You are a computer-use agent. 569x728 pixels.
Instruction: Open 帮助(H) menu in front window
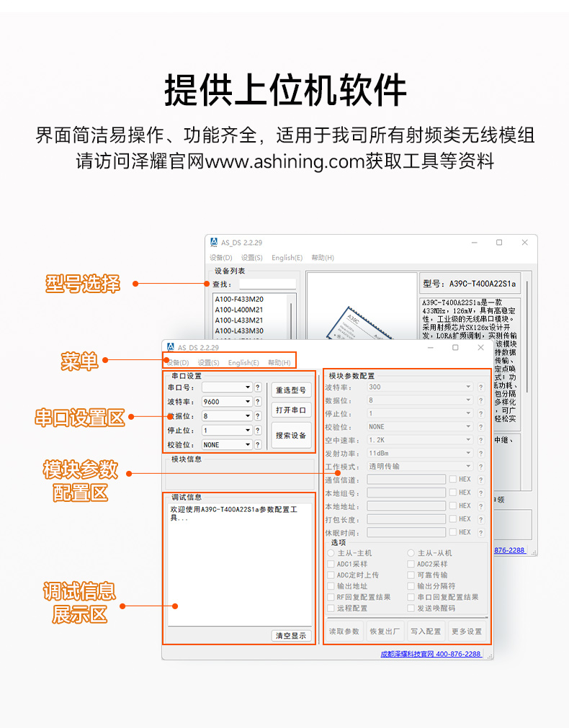[x=279, y=363]
